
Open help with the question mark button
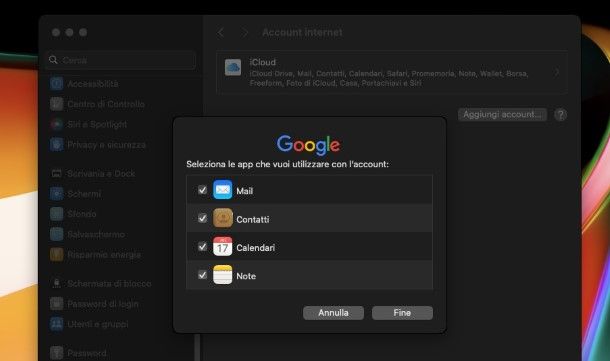pyautogui.click(x=560, y=115)
